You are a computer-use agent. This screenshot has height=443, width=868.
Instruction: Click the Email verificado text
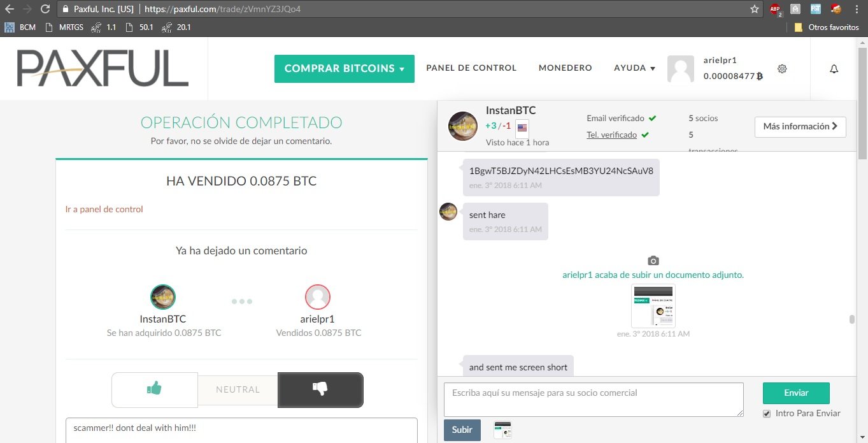point(615,118)
